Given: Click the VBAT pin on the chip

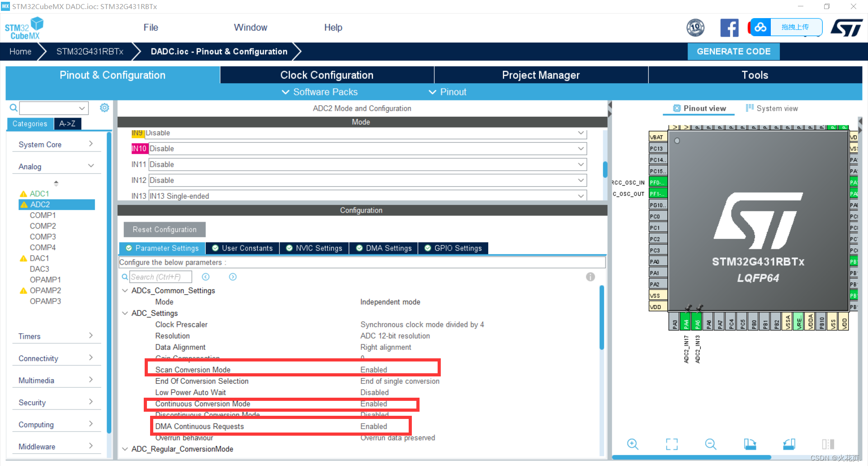Looking at the screenshot, I should coord(658,137).
